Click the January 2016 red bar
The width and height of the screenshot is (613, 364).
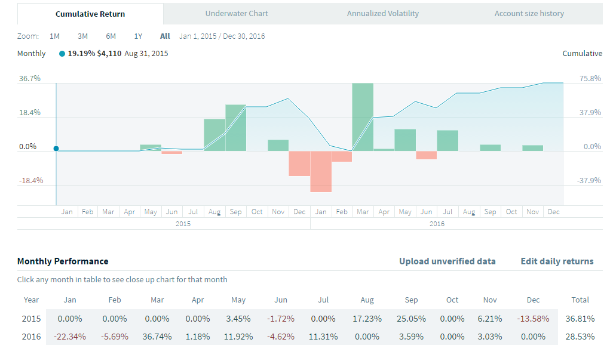tap(321, 171)
